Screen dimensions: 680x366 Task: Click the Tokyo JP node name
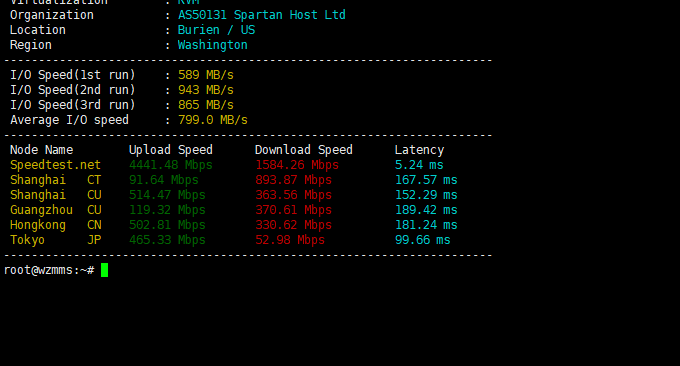pos(56,240)
